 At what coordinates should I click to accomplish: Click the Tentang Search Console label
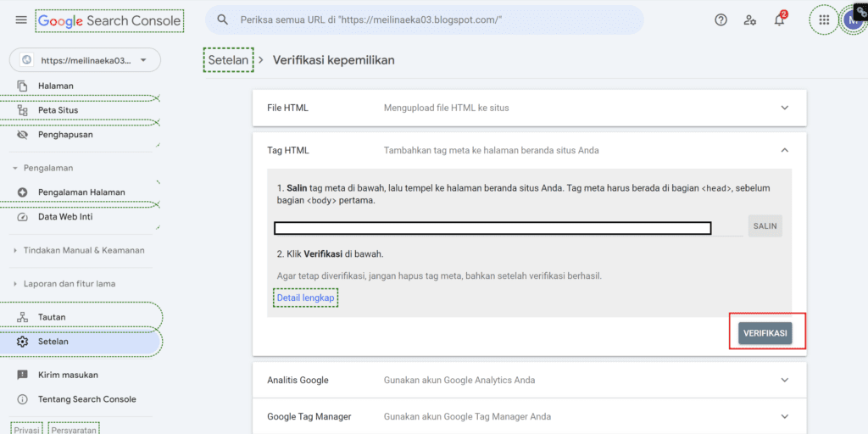(87, 399)
